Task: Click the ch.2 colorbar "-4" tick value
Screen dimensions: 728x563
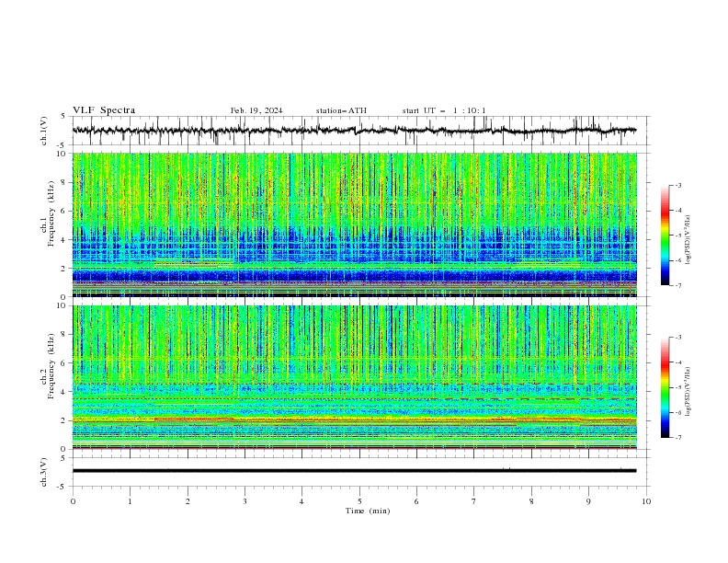Action: [677, 362]
